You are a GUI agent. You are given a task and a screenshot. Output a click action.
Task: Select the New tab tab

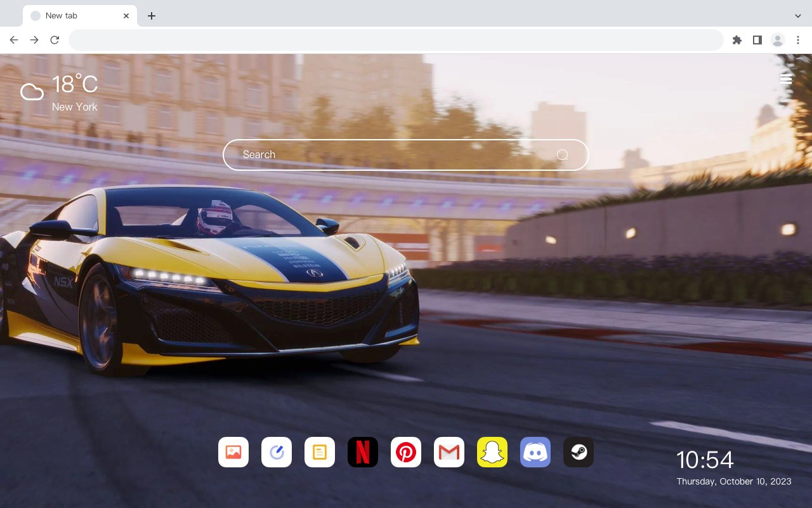(x=80, y=16)
